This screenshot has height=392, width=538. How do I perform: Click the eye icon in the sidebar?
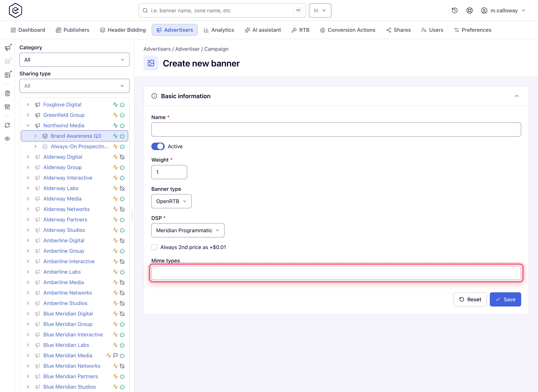click(x=8, y=139)
